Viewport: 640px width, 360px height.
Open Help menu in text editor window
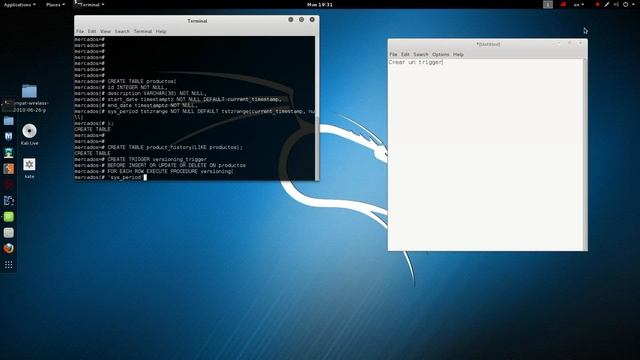pos(458,54)
